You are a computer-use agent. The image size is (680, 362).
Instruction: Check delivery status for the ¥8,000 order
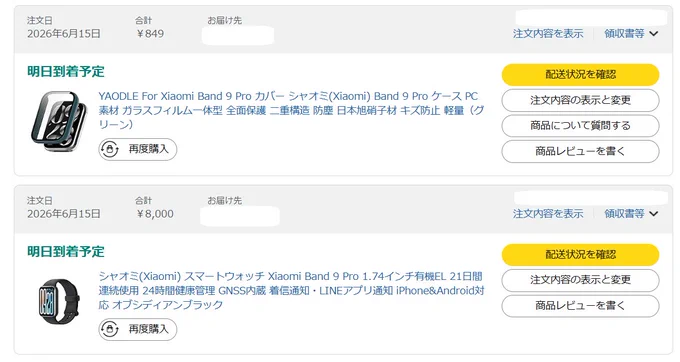pyautogui.click(x=580, y=254)
